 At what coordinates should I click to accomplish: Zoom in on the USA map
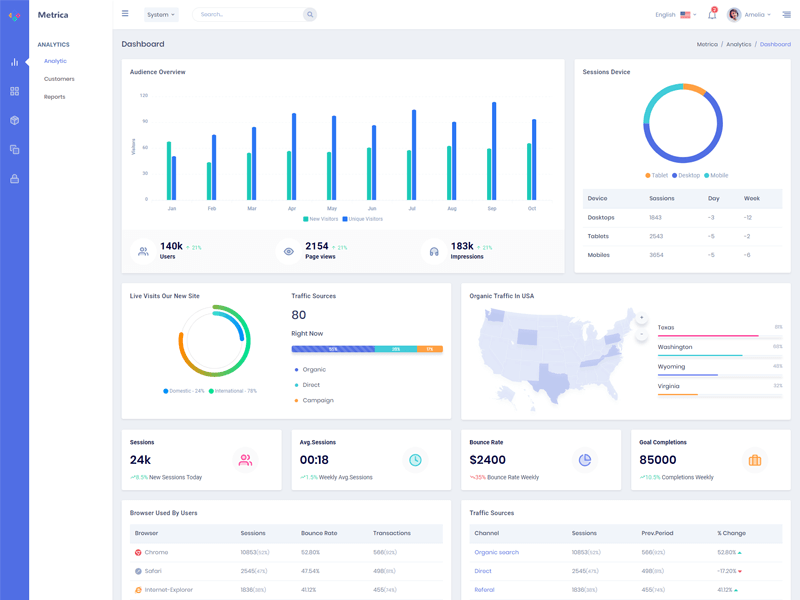(641, 318)
